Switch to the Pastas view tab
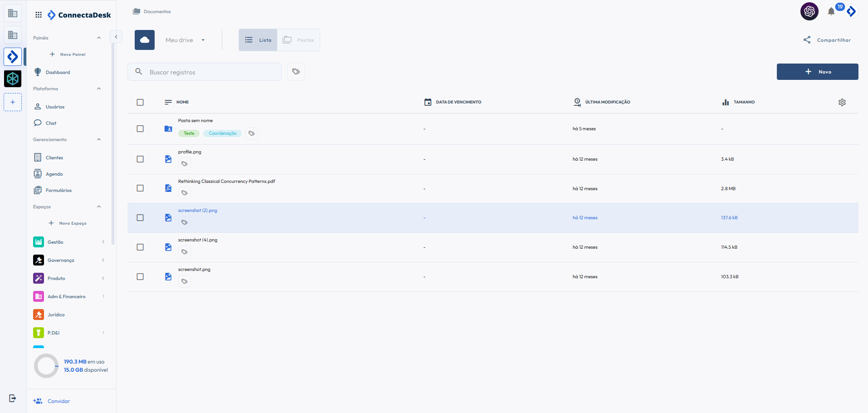The width and height of the screenshot is (868, 413). point(298,40)
